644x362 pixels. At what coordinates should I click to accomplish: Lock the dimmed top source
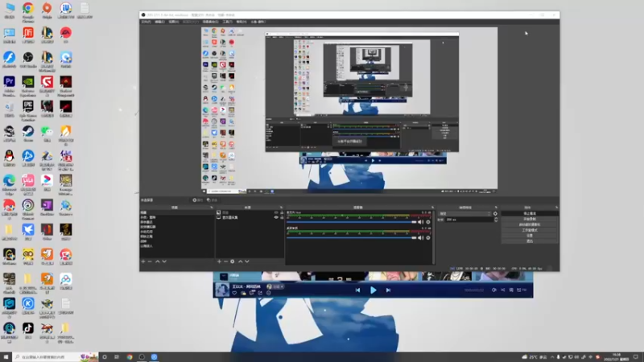(282, 212)
